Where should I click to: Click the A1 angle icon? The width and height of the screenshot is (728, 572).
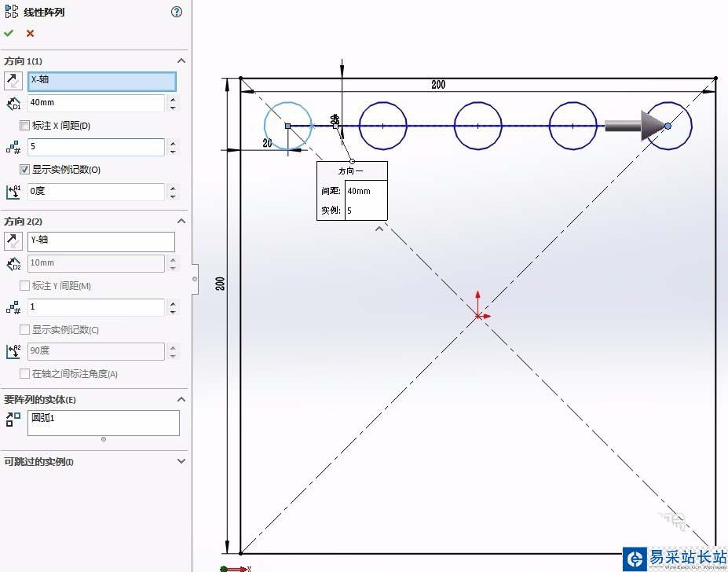[x=13, y=192]
